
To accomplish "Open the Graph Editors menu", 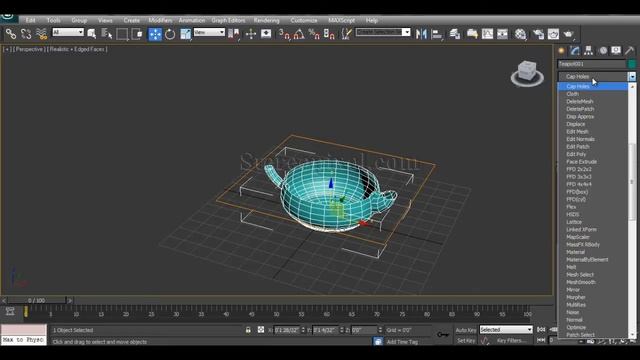I will click(228, 20).
